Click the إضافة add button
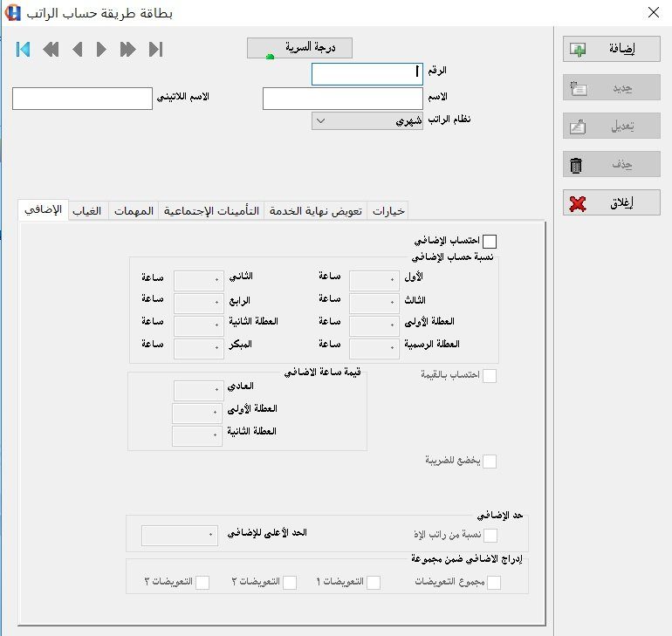 pos(610,50)
